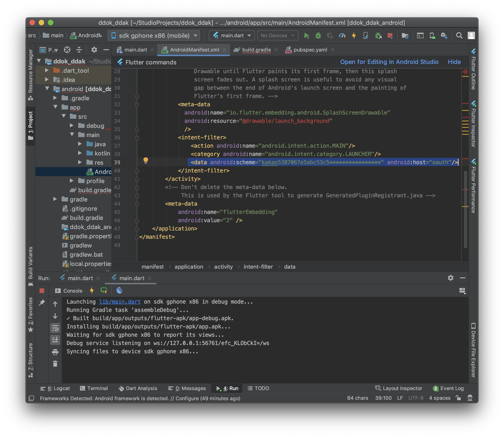This screenshot has height=437, width=504.
Task: Open the Dart Analysis tool window tab
Action: (x=138, y=388)
